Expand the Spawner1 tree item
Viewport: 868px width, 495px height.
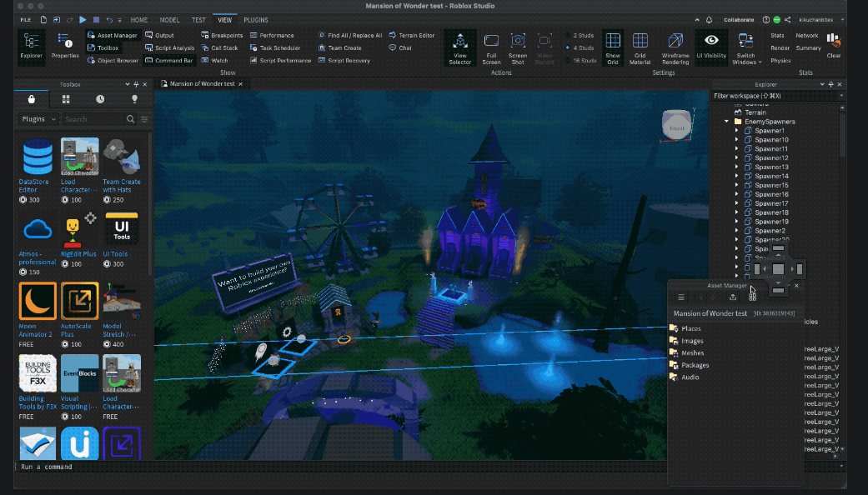tap(736, 131)
